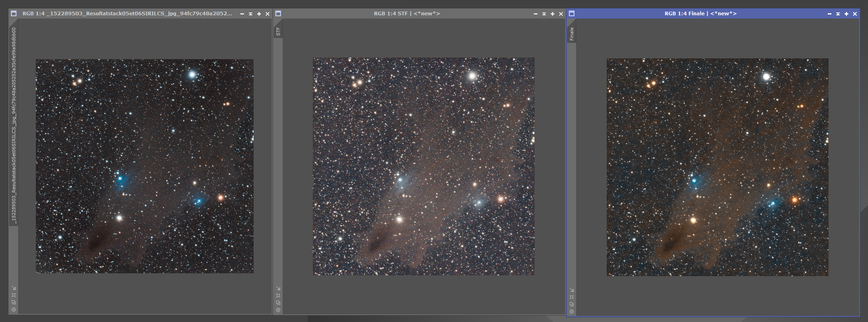Click the concentric circle icon in the Finale window
This screenshot has height=322, width=868.
572,312
